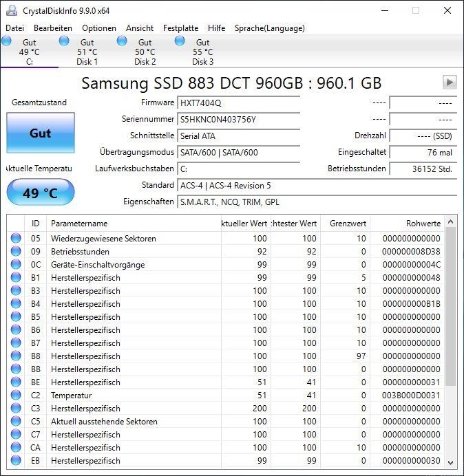
Task: Click the scrollbar up arrow
Action: click(x=451, y=222)
